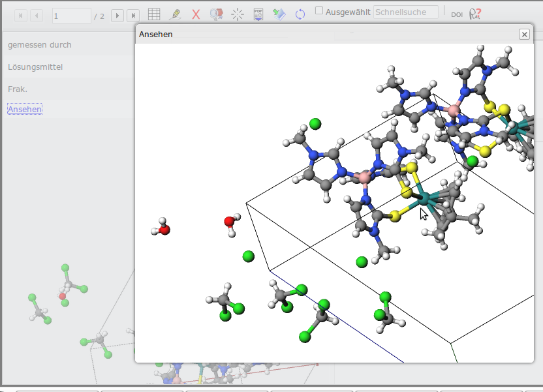543x392 pixels.
Task: Open the table grid view
Action: point(154,14)
